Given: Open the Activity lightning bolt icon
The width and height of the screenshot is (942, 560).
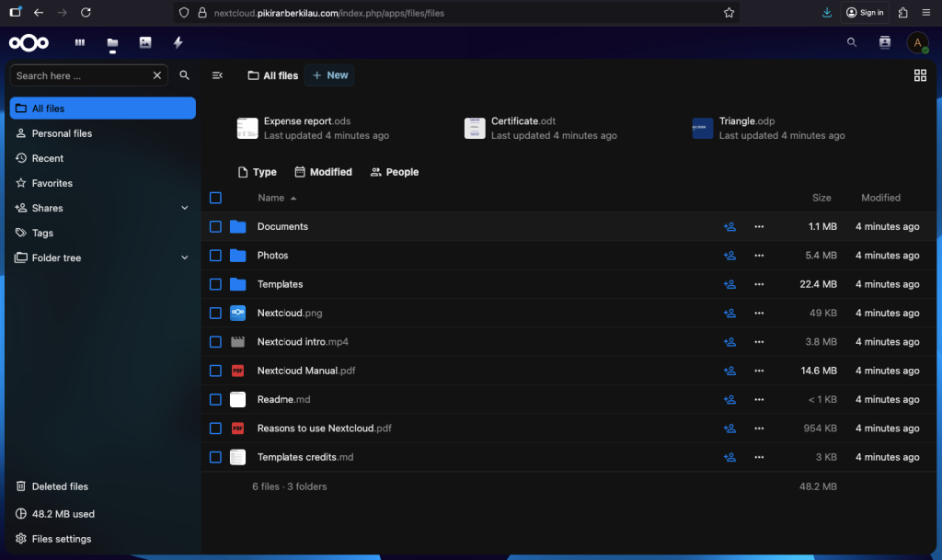Looking at the screenshot, I should [178, 42].
